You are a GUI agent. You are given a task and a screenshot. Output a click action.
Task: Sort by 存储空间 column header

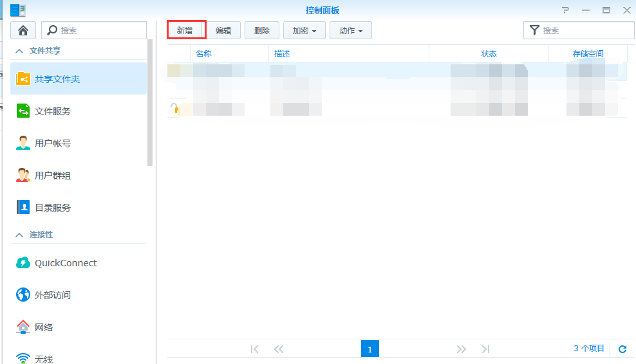tap(588, 54)
